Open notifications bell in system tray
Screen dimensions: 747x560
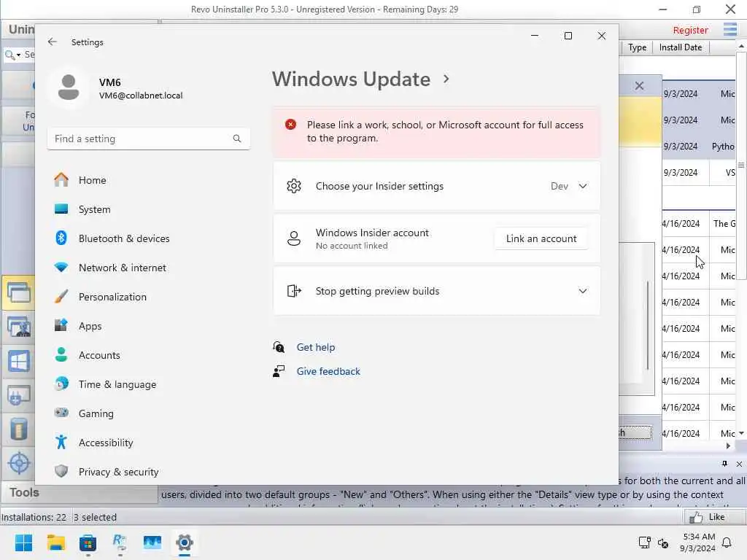727,542
